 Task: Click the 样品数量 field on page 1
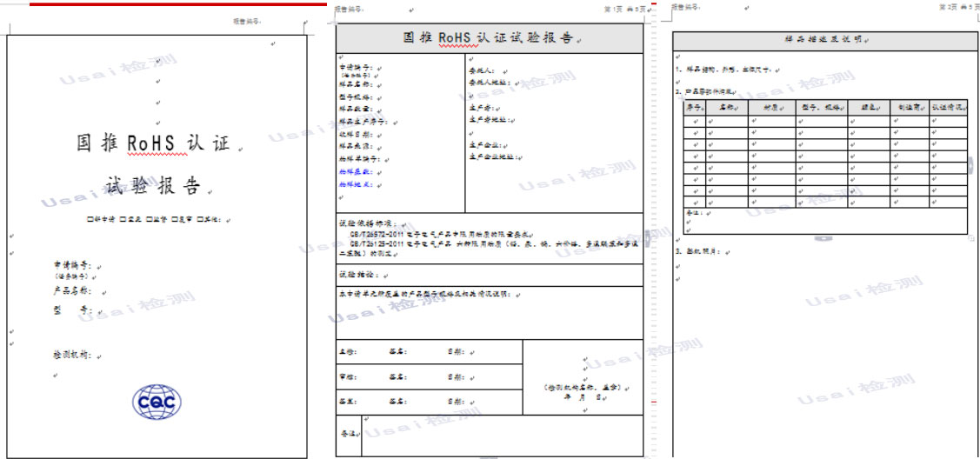357,110
